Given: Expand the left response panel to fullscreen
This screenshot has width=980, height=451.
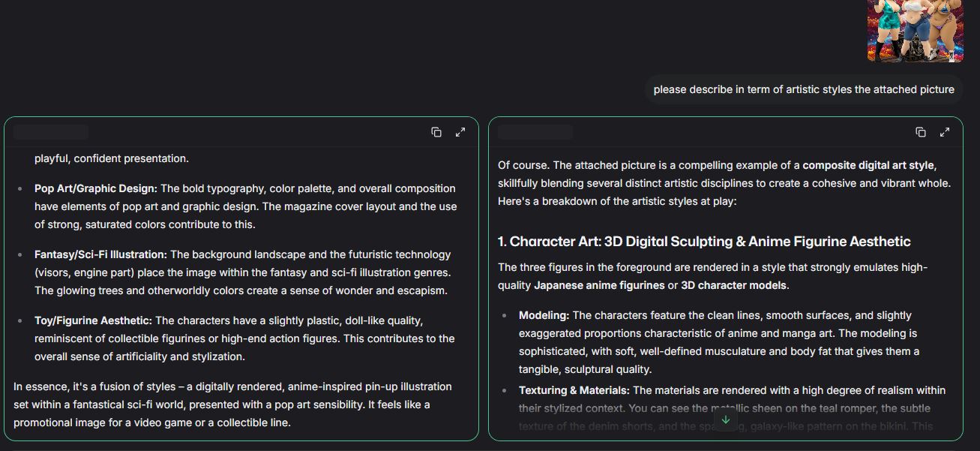Looking at the screenshot, I should [x=460, y=132].
